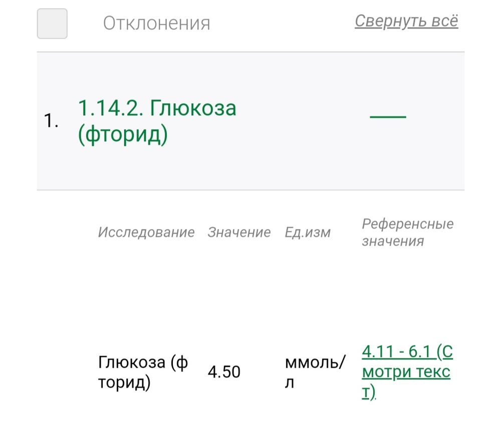Screen dimensions: 501x448
Task: Click the Ед.изм column header
Action: click(x=307, y=232)
